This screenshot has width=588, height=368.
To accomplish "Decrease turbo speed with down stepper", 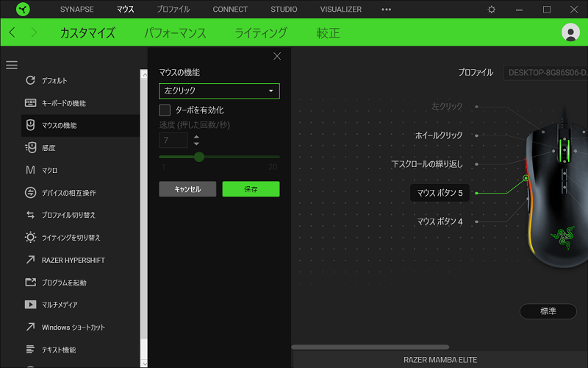I will click(x=196, y=144).
